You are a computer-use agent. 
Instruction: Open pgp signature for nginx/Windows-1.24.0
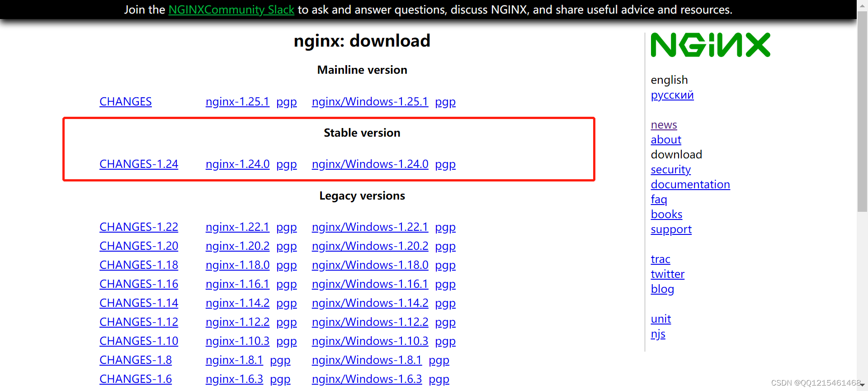tap(445, 164)
